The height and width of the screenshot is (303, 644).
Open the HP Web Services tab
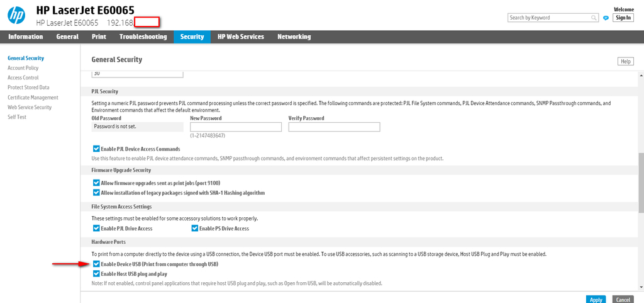click(x=241, y=37)
